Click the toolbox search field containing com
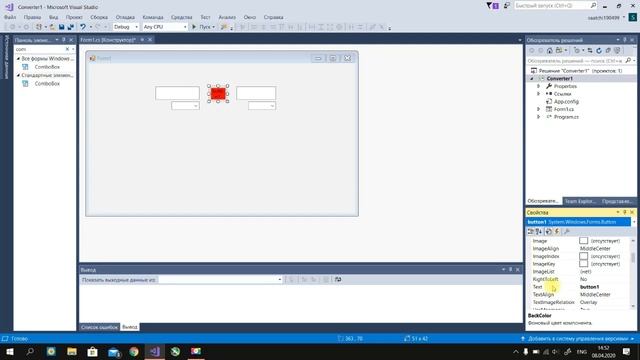 tap(39, 49)
